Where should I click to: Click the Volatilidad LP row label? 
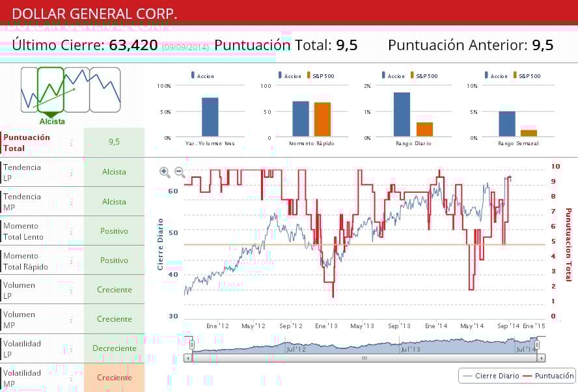pos(22,349)
